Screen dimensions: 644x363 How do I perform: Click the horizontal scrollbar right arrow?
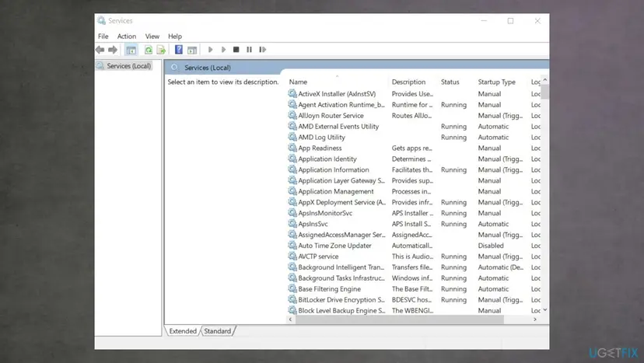[535, 319]
